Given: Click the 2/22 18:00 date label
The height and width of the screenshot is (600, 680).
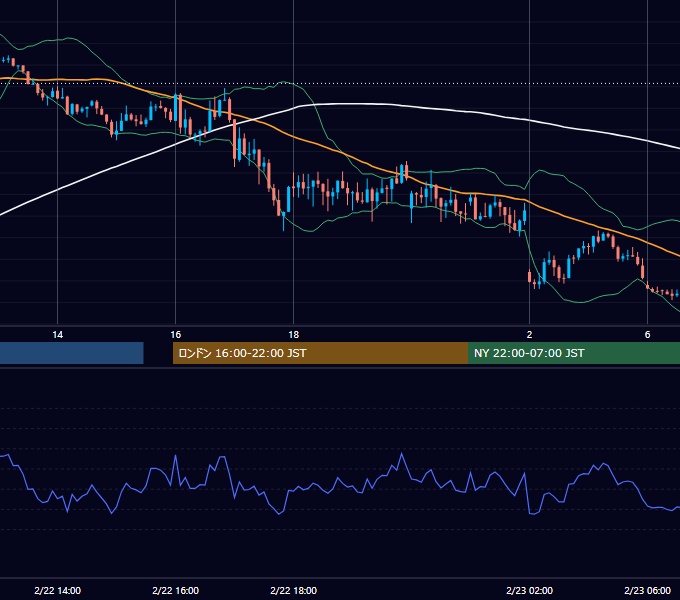Looking at the screenshot, I should pyautogui.click(x=294, y=590).
